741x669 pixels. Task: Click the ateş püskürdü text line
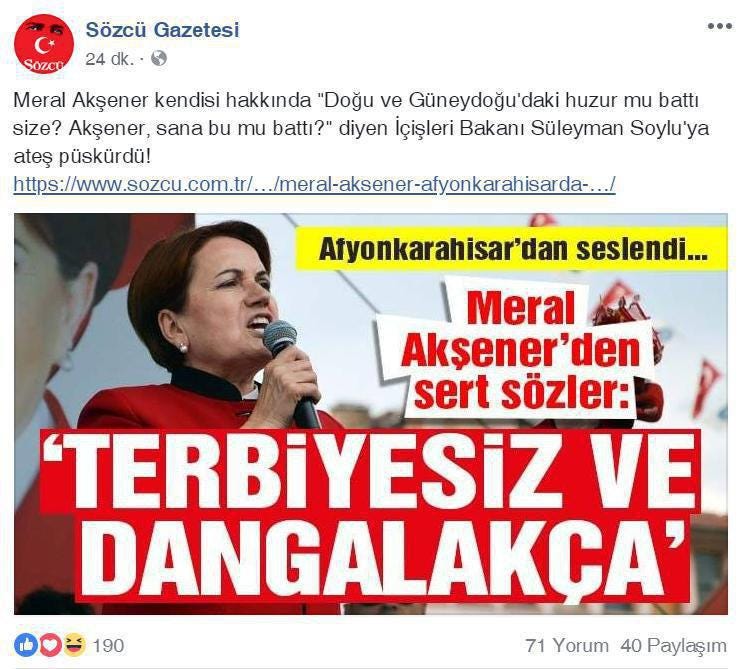point(82,157)
